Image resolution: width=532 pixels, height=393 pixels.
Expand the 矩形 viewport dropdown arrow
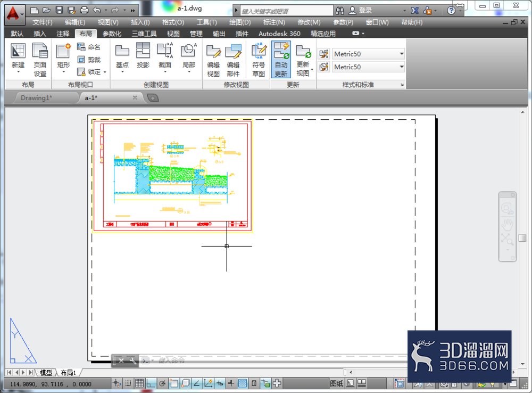coord(63,72)
